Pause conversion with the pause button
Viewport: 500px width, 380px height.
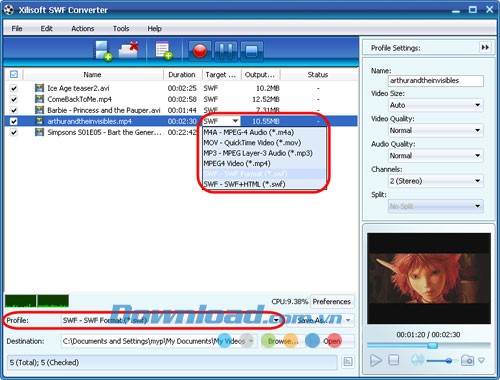pyautogui.click(x=226, y=51)
